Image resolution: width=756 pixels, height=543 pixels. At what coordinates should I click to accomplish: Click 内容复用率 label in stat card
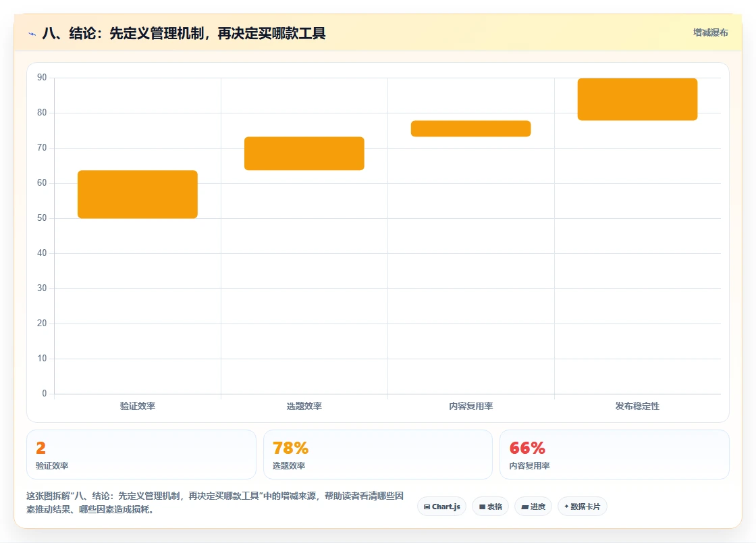pos(529,466)
